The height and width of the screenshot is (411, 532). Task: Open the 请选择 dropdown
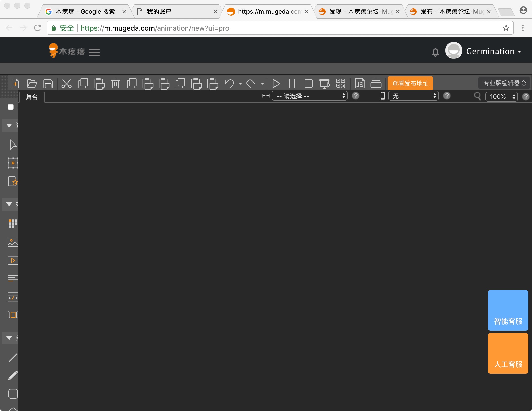pyautogui.click(x=309, y=96)
